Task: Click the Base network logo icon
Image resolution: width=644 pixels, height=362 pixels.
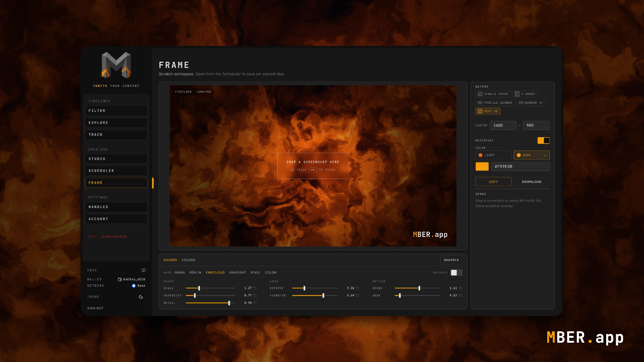Action: coord(134,286)
